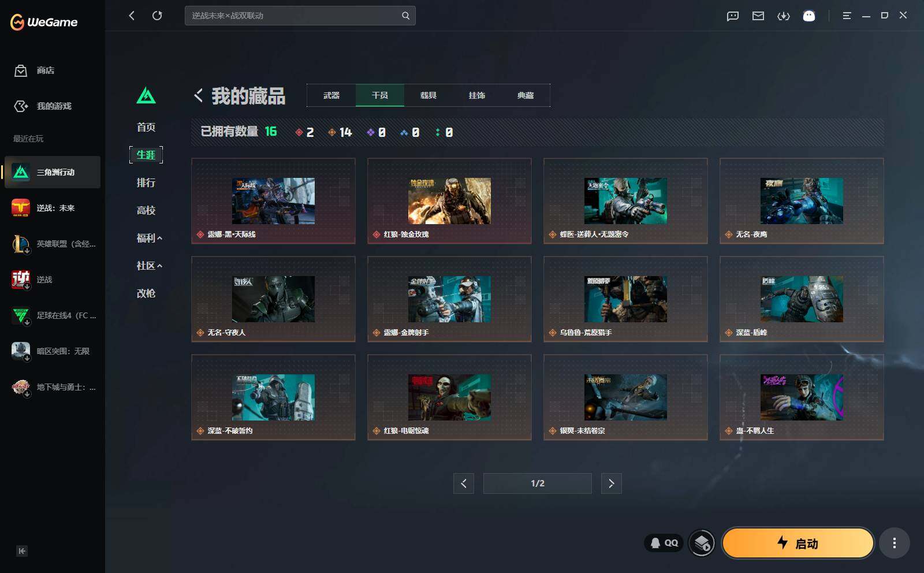Open more options beside the 启动 button
The image size is (924, 573).
point(895,543)
